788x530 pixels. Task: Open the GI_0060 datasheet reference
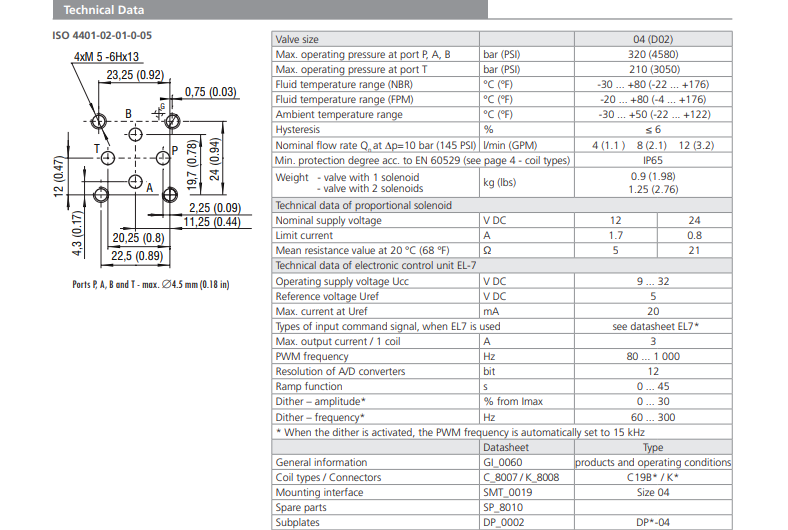tap(502, 462)
